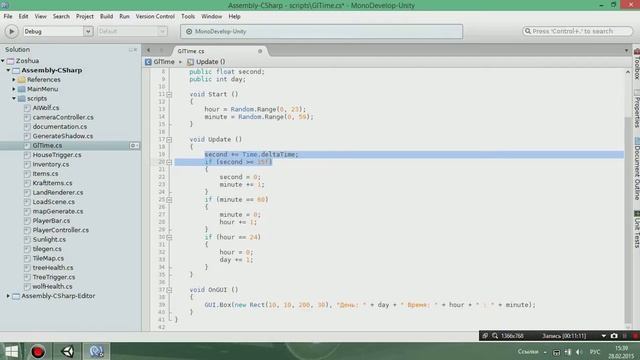The image size is (640, 360).
Task: Select the GlTime.cs editor tab
Action: (x=220, y=51)
